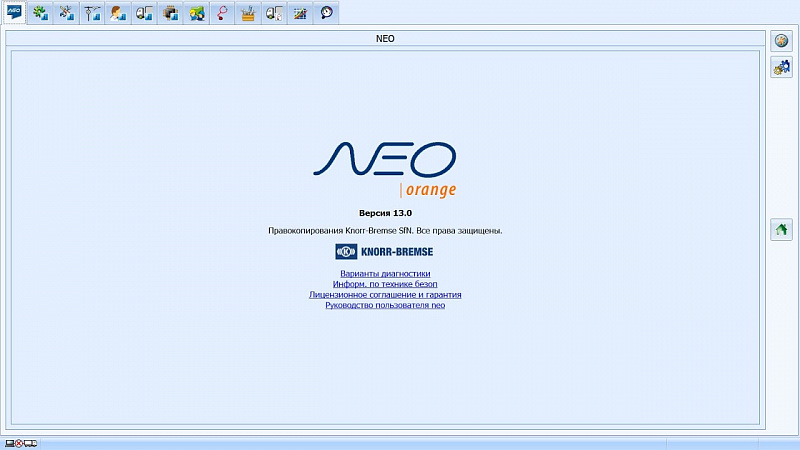
Task: Click the Knorr-Bremse logo
Action: (384, 252)
